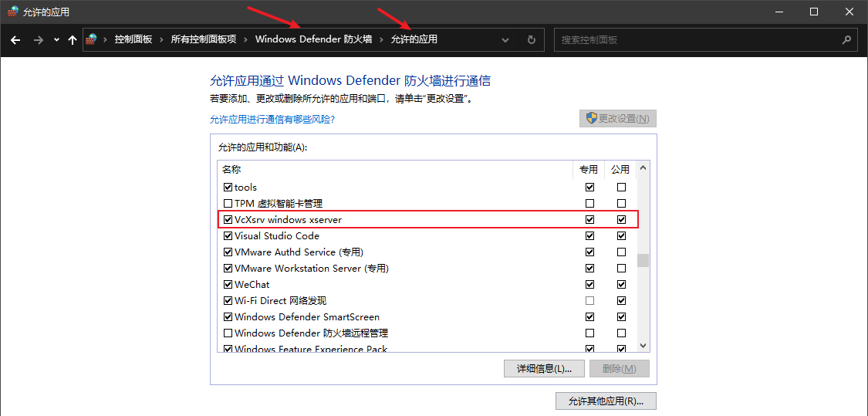Click the list scrollbar down arrow

pos(643,345)
